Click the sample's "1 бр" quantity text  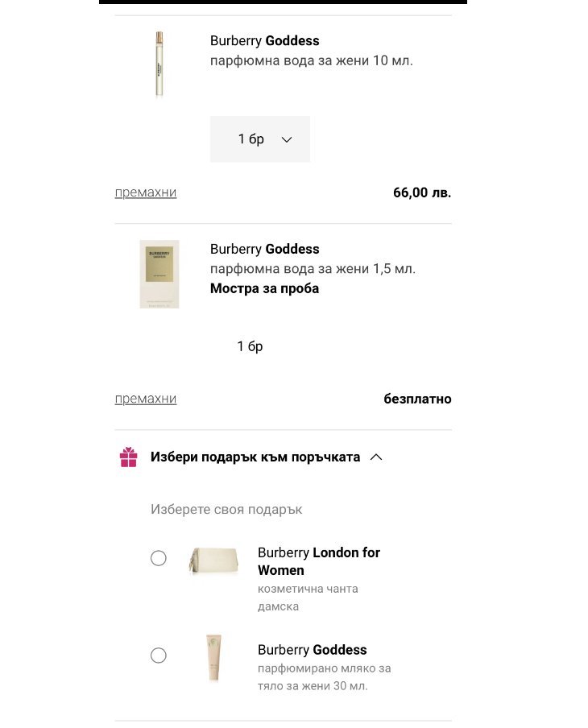pos(250,346)
